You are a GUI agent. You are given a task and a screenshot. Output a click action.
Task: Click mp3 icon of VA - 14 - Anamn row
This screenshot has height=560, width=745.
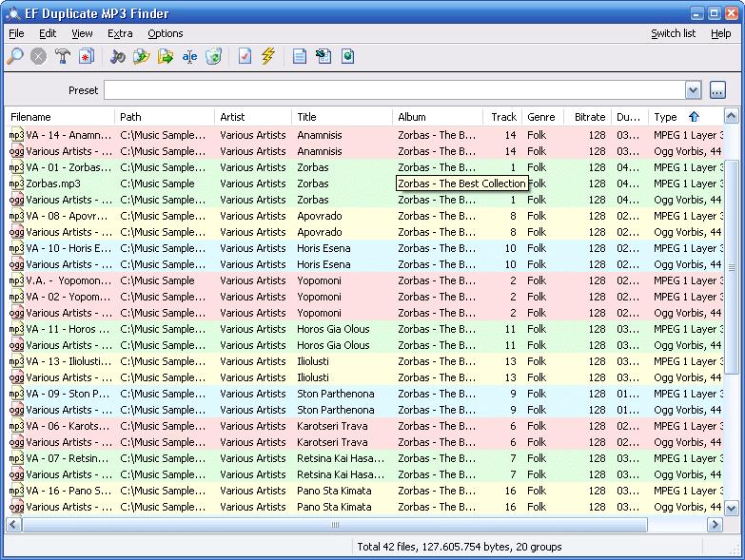click(x=16, y=135)
